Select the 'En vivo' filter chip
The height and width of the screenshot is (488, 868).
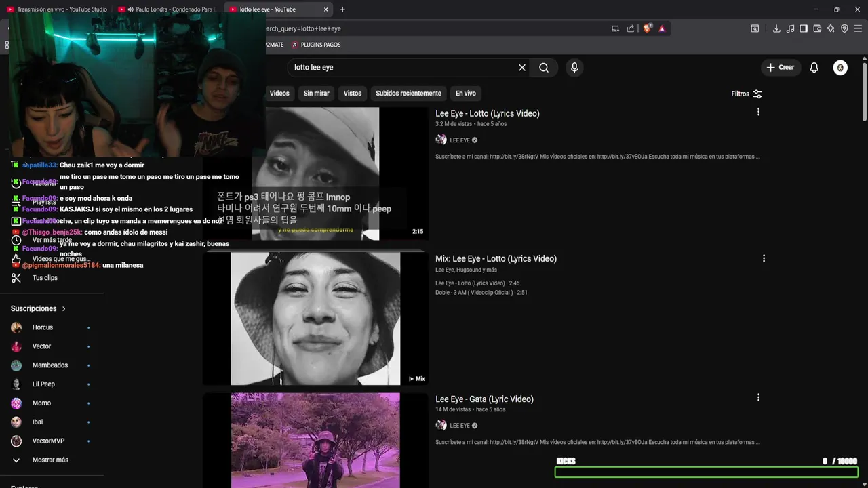[x=465, y=93]
